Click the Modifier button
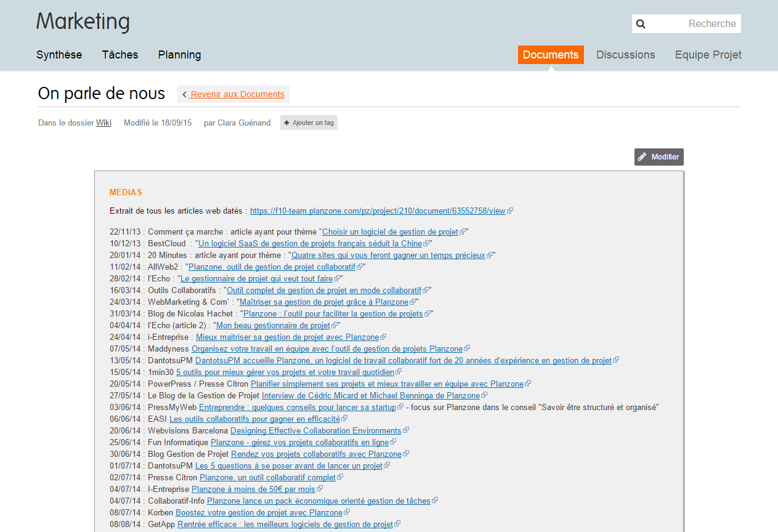This screenshot has width=778, height=532. (x=659, y=157)
